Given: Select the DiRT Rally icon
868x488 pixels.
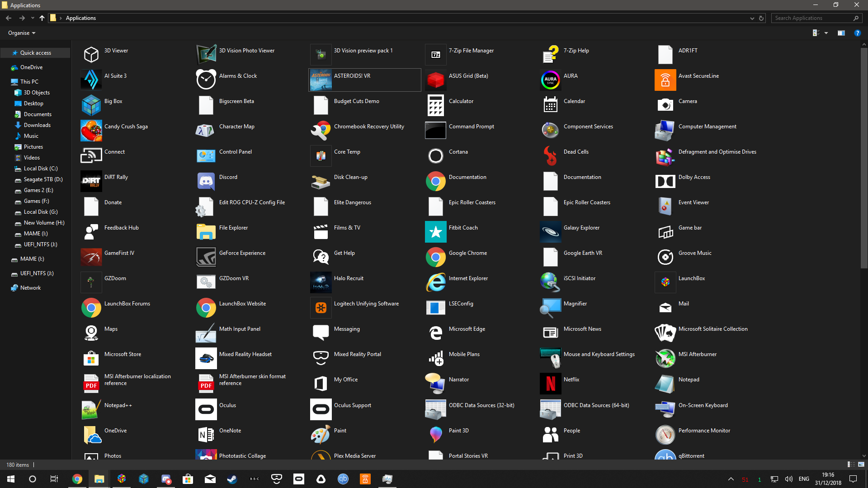Looking at the screenshot, I should (91, 181).
